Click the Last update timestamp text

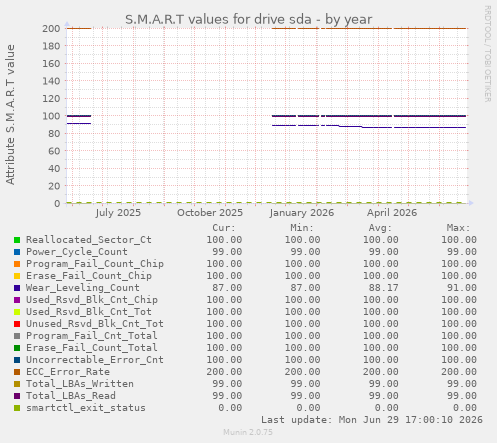(x=372, y=420)
